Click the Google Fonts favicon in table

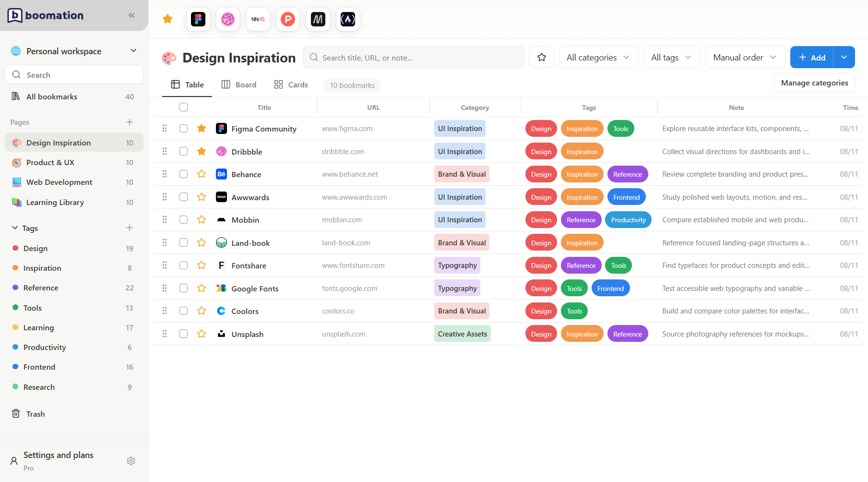click(x=221, y=288)
